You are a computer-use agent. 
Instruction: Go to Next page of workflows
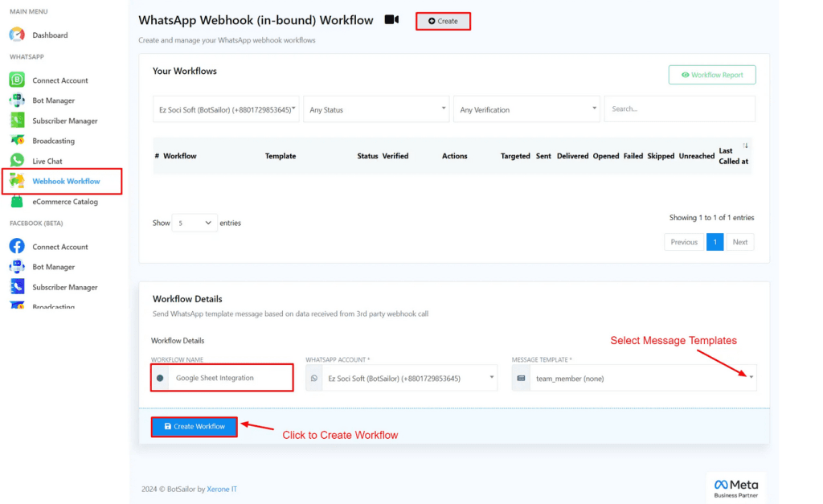pos(739,242)
